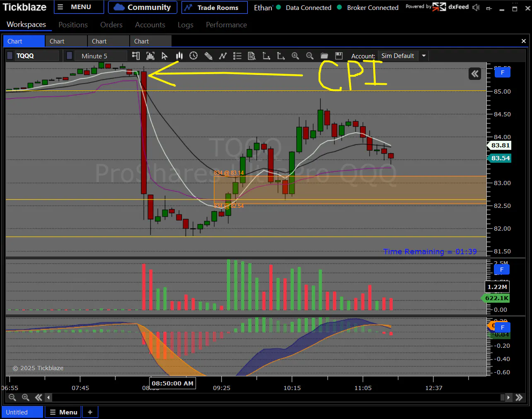Zoom out the time axis at the bottom left
This screenshot has height=419, width=532.
(12, 397)
